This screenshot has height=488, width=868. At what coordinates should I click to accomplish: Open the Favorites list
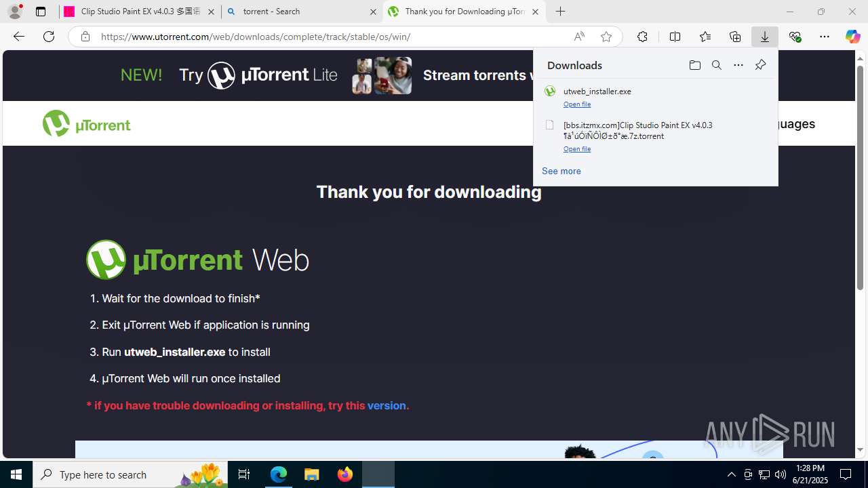pyautogui.click(x=705, y=37)
